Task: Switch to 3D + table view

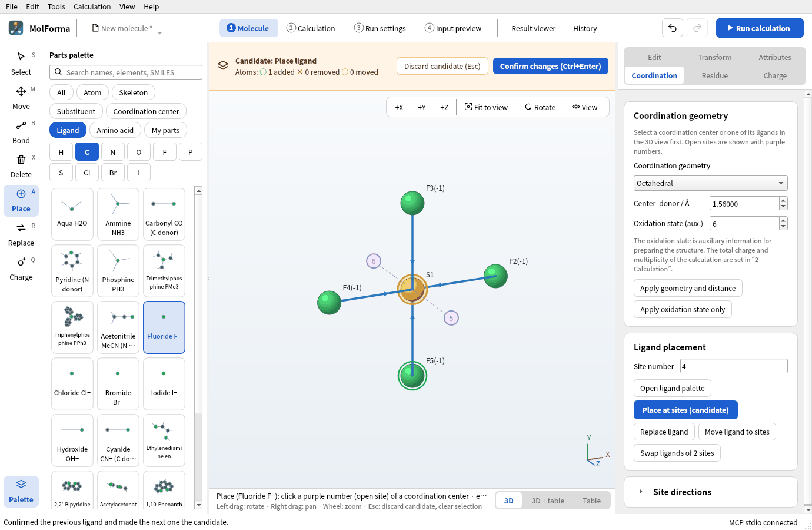Action: 548,501
